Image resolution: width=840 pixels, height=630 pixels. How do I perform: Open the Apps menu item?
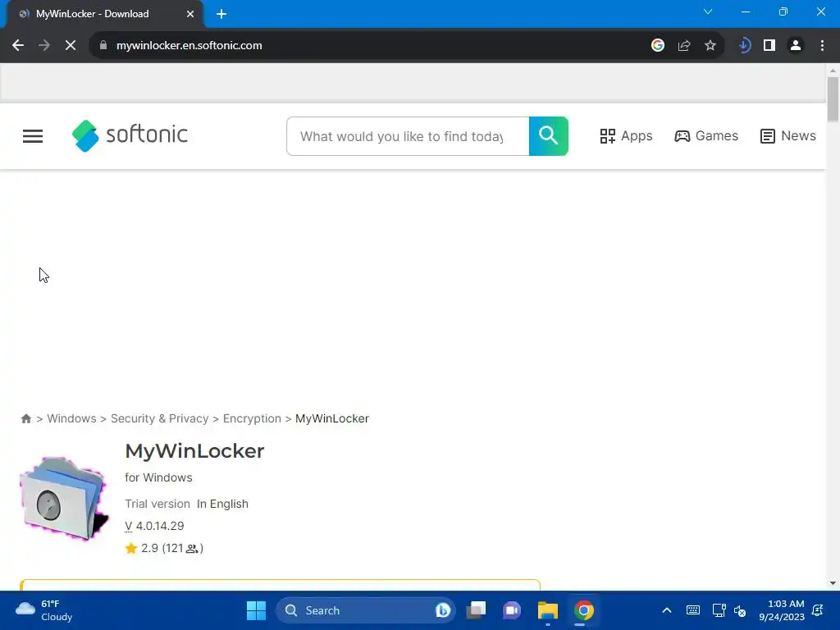[626, 136]
